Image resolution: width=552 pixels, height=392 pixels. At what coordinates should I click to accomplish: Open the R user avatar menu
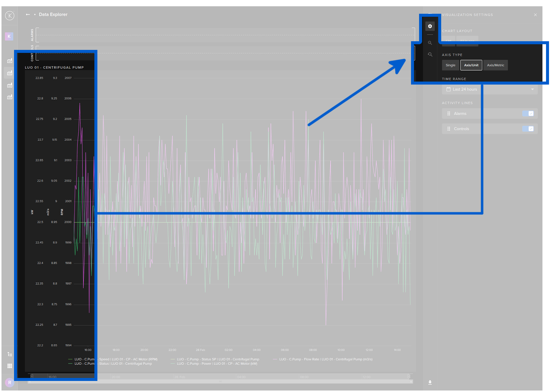(x=10, y=382)
